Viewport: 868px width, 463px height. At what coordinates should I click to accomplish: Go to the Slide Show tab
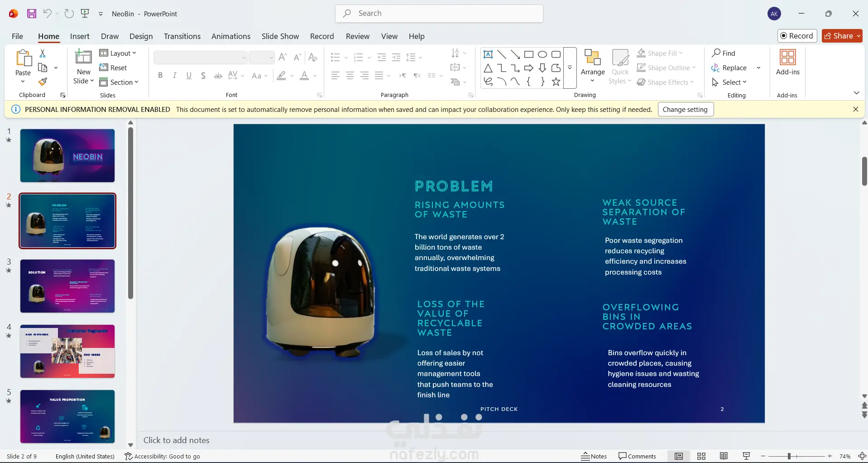coord(280,36)
